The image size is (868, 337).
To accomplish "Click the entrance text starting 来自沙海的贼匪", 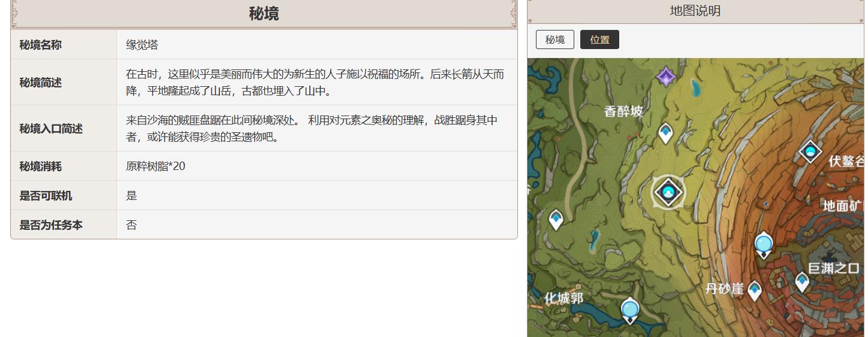I will click(312, 129).
